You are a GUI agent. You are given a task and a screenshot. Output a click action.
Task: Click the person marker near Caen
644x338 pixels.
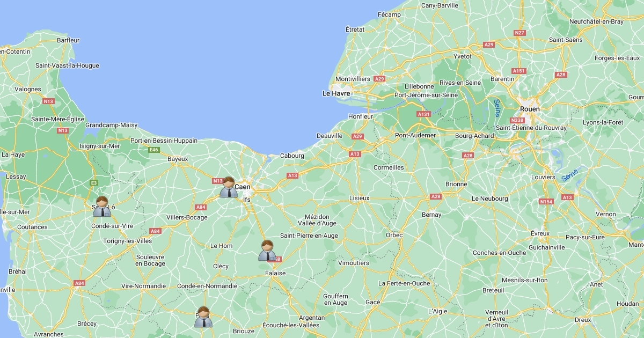coord(229,187)
